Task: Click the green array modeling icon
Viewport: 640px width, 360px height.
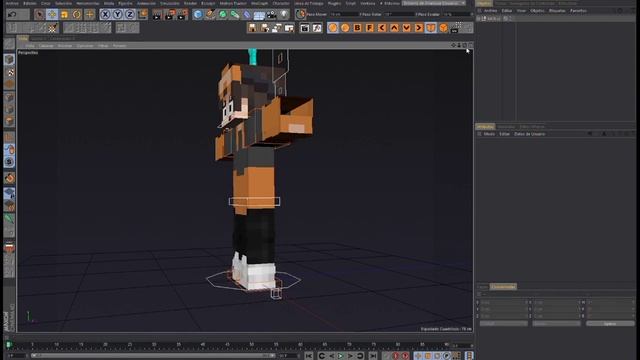Action: click(235, 14)
